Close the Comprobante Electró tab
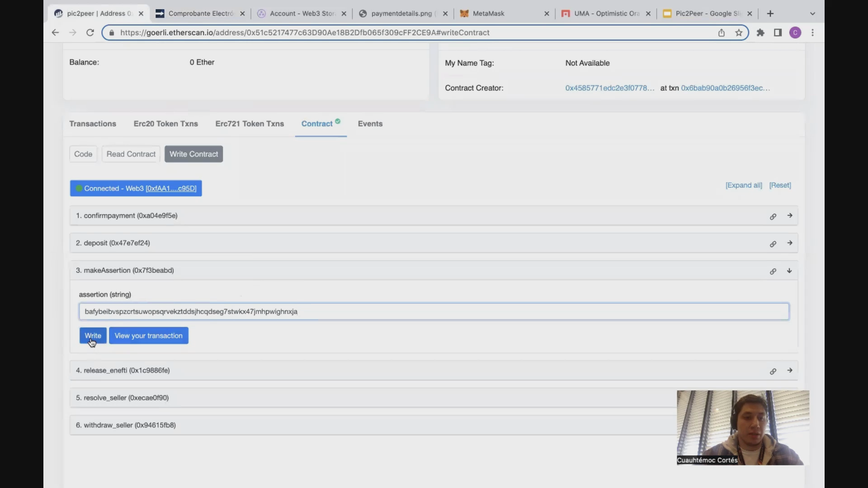This screenshot has height=488, width=868. (242, 14)
